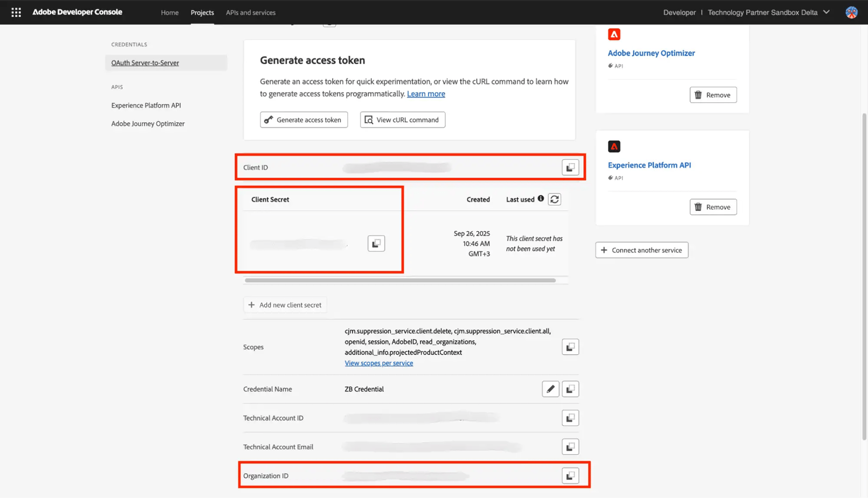Remove the Adobe Journey Optimizer API
Viewport: 868px width, 498px height.
pos(713,95)
